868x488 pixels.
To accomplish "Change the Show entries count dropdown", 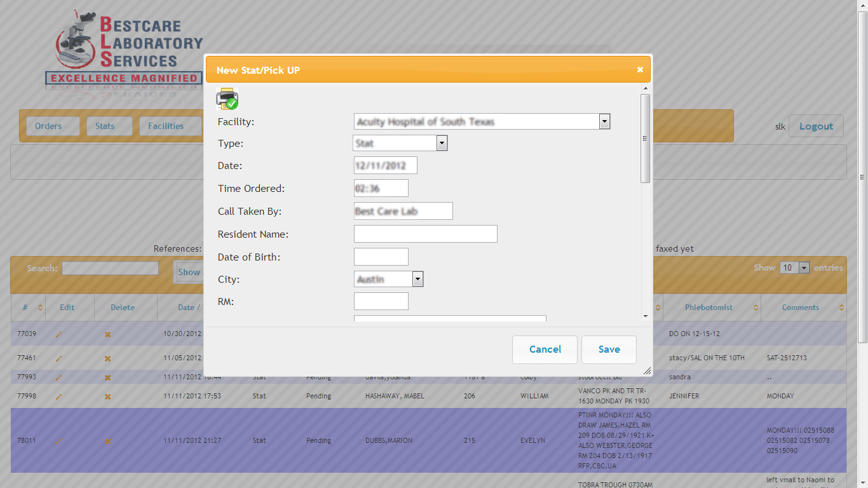I will click(794, 268).
